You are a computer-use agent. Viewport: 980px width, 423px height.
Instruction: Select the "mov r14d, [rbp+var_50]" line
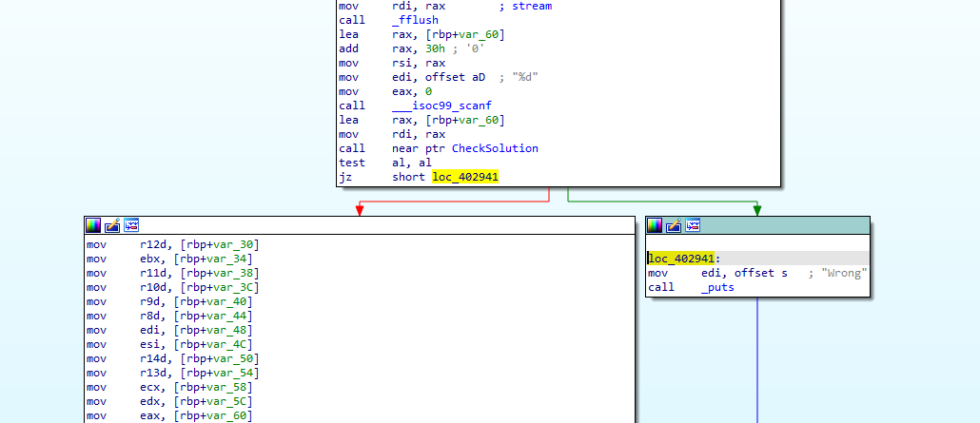[172, 358]
